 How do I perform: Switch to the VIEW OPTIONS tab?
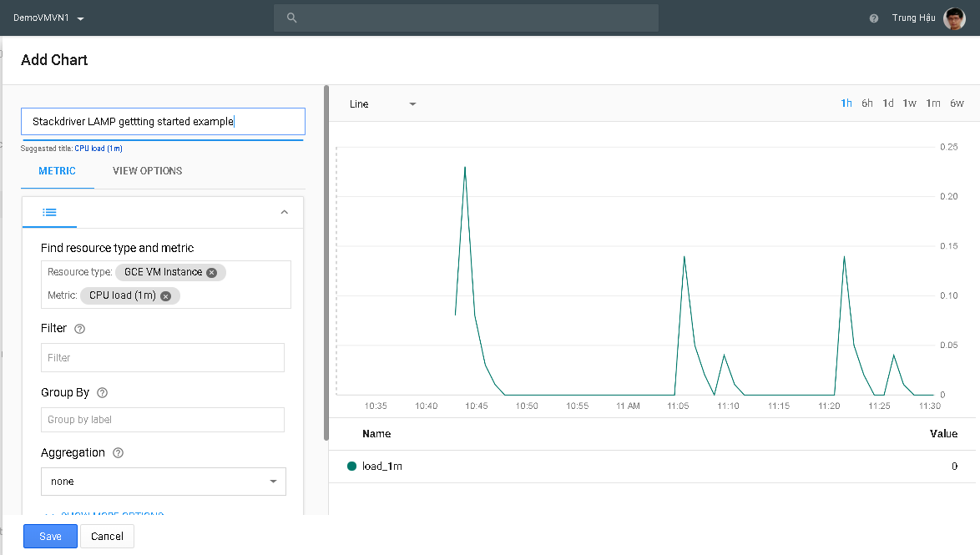click(x=147, y=171)
